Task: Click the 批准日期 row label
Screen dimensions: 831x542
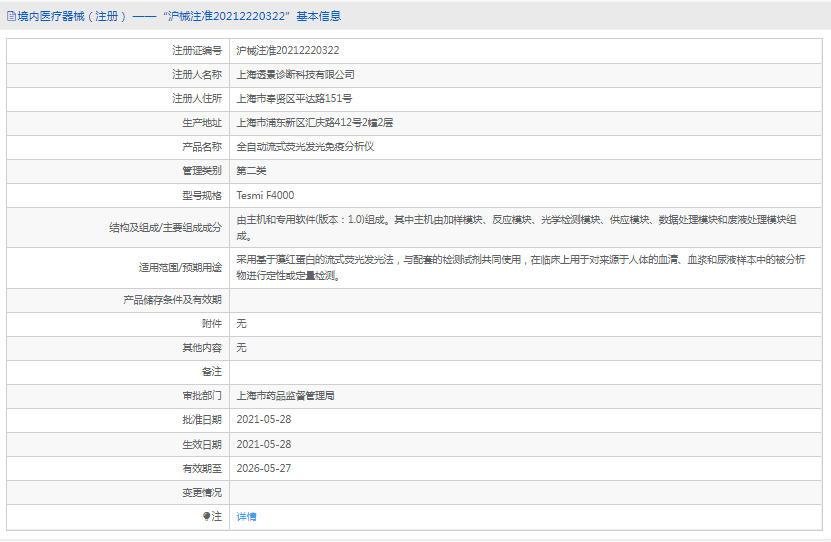Action: (x=202, y=420)
